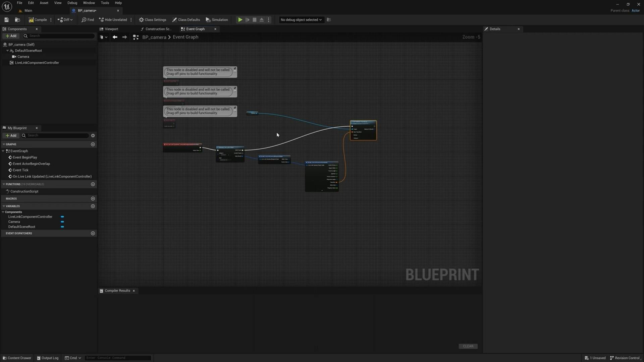Open the Debug menu
Viewport: 644px width, 362px height.
[x=72, y=3]
